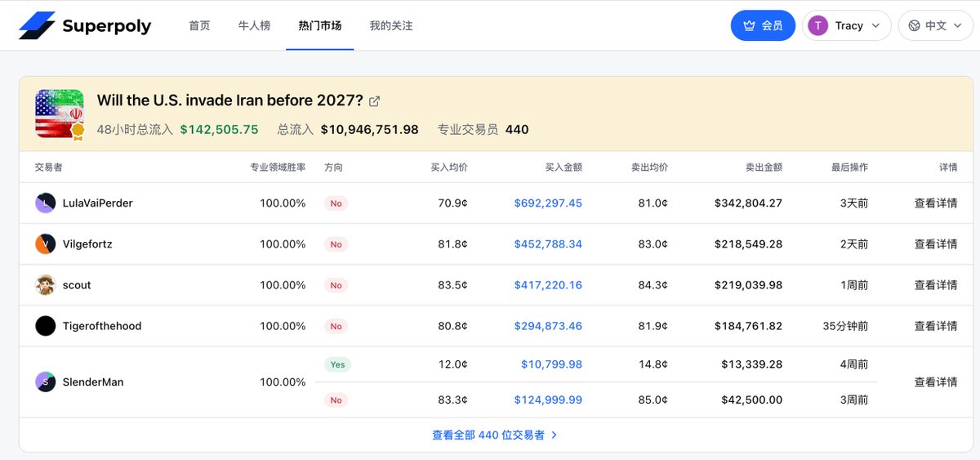View details for scout row
This screenshot has width=980, height=460.
click(936, 284)
